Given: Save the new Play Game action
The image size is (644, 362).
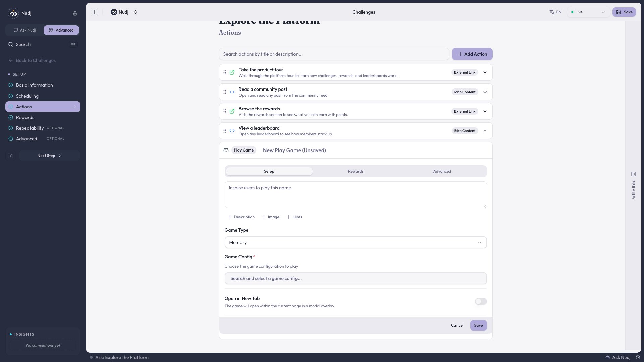Looking at the screenshot, I should click(478, 325).
